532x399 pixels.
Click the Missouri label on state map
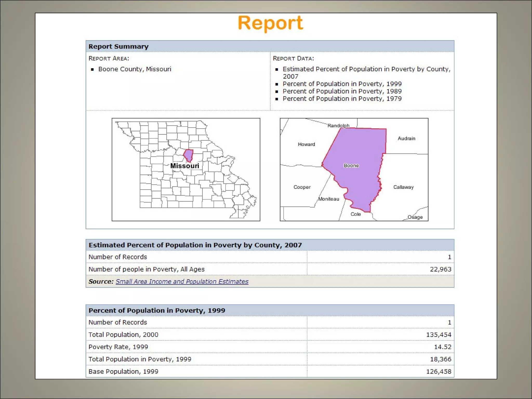point(184,166)
